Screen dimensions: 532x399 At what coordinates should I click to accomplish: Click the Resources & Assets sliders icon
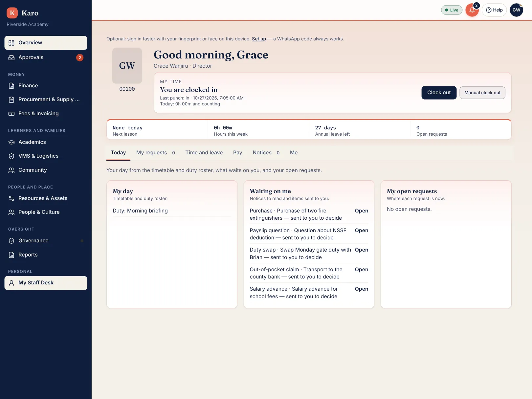click(11, 198)
